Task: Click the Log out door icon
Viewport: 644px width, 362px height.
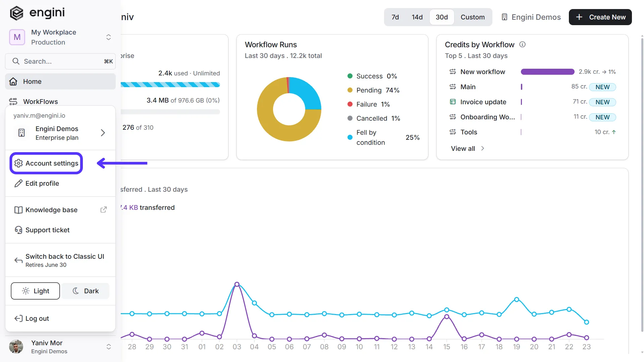Action: tap(18, 318)
